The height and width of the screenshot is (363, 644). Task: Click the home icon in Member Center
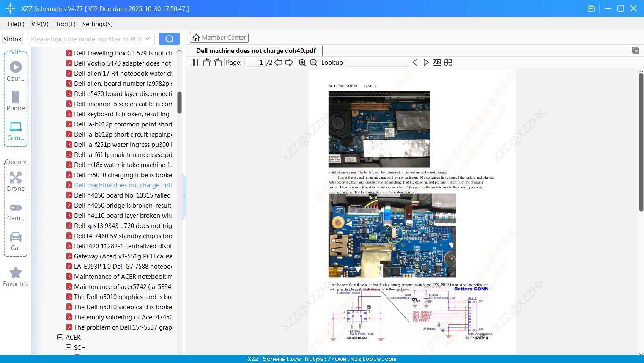pos(196,38)
